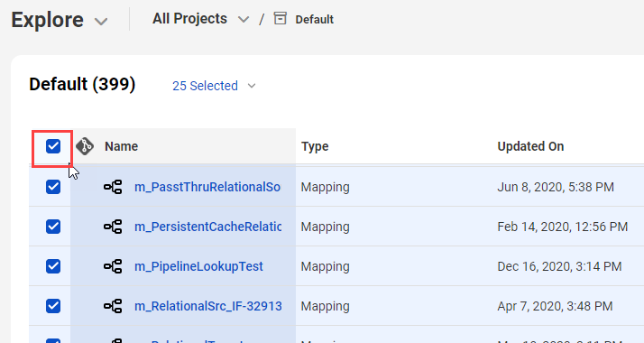Uncheck the m_PipelineLookupTest row checkbox
Viewport: 644px width, 343px height.
pos(53,266)
